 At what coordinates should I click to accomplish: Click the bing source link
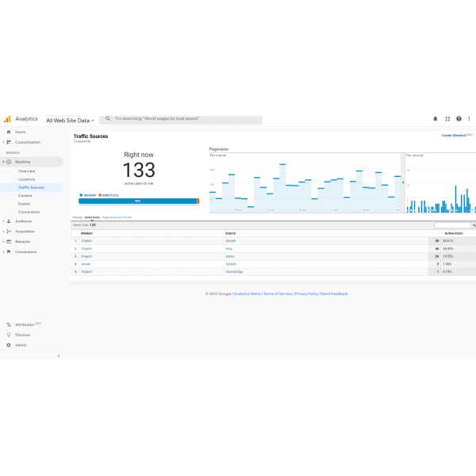pos(229,248)
